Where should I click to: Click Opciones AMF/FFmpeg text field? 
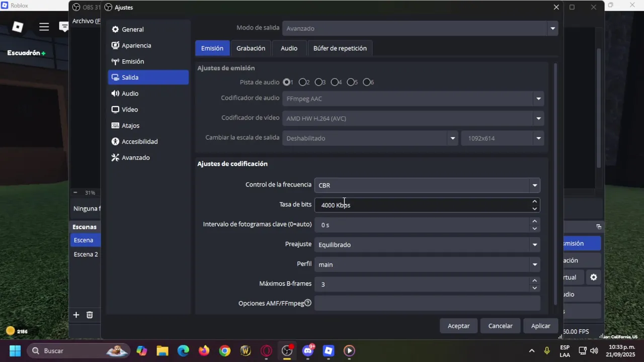[427, 304]
